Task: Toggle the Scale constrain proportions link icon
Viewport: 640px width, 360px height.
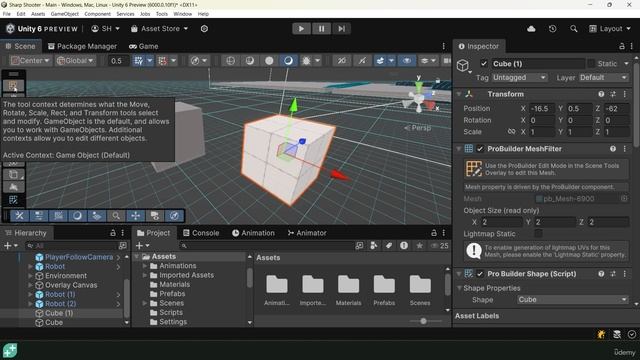Action: click(511, 132)
